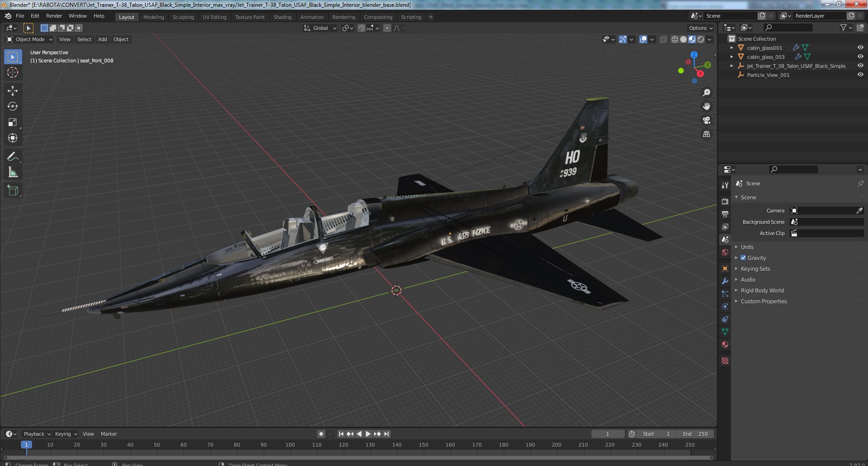Hide cabin_glass001 in outliner
The image size is (868, 466).
click(x=860, y=47)
